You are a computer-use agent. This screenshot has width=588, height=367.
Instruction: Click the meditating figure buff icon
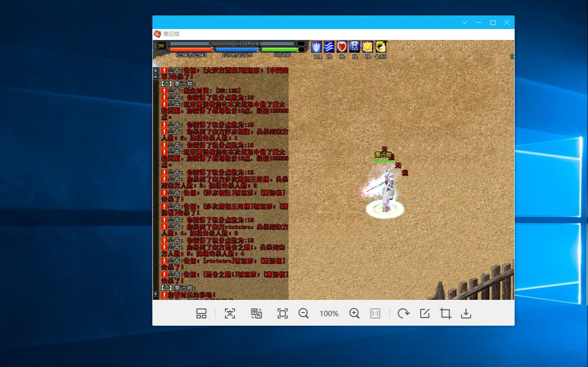(x=355, y=47)
